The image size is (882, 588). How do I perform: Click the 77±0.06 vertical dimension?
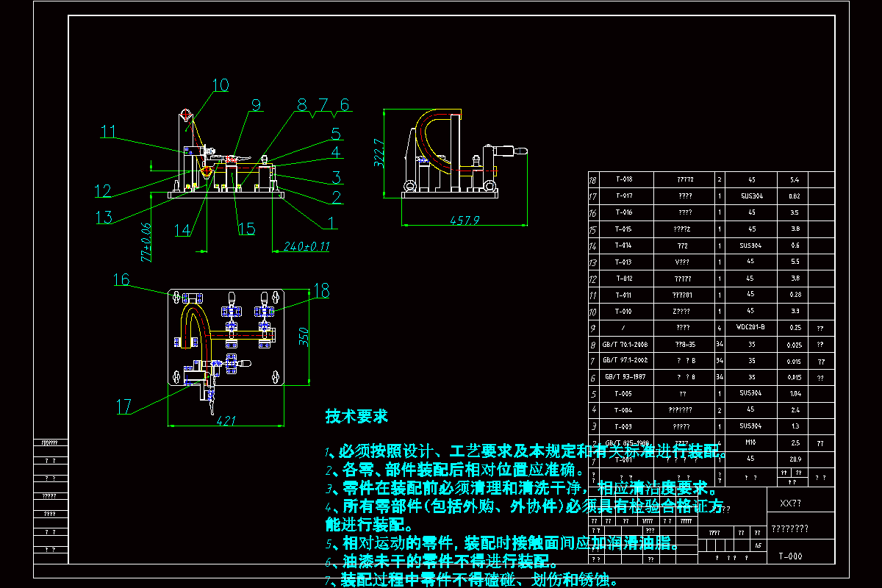tap(146, 243)
